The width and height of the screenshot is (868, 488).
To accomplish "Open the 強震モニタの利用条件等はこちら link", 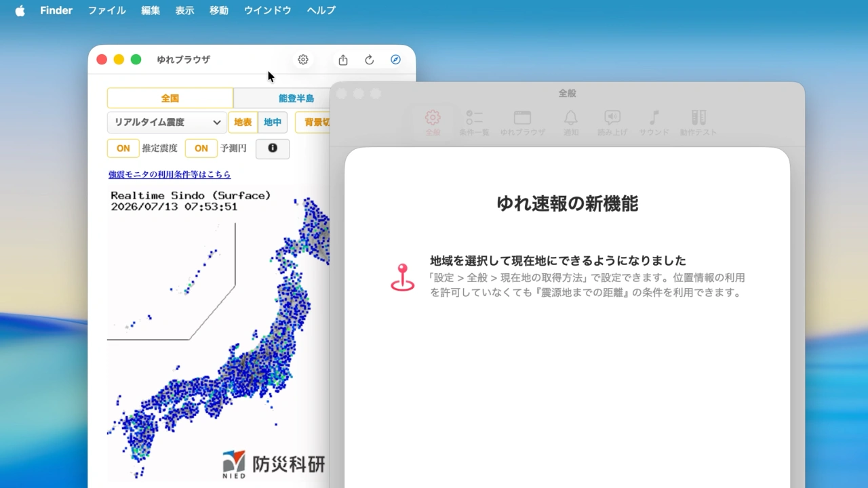I will [170, 174].
